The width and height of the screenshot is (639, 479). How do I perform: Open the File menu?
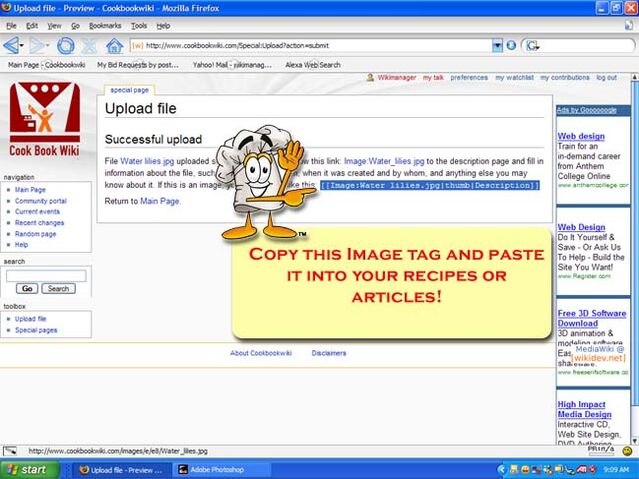11,26
